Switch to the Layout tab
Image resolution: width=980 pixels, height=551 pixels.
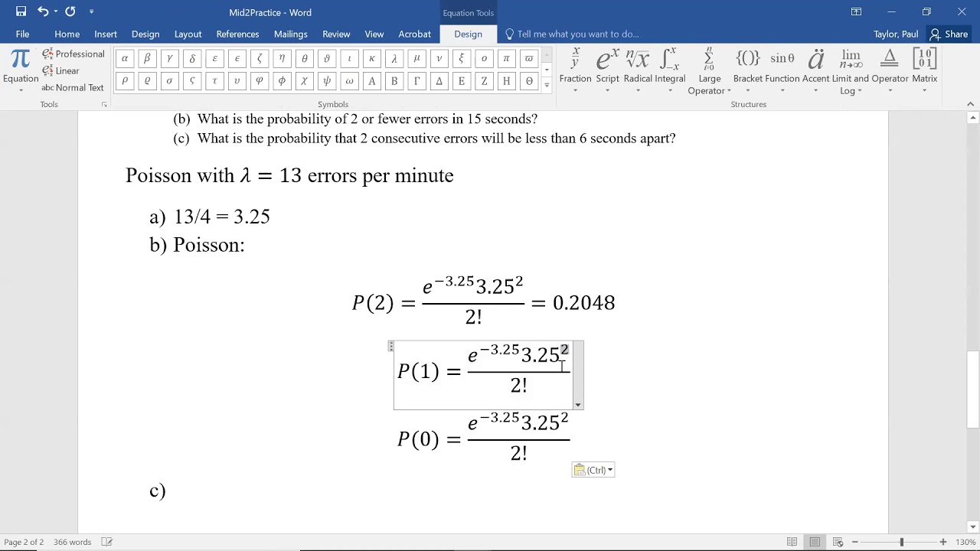coord(188,34)
